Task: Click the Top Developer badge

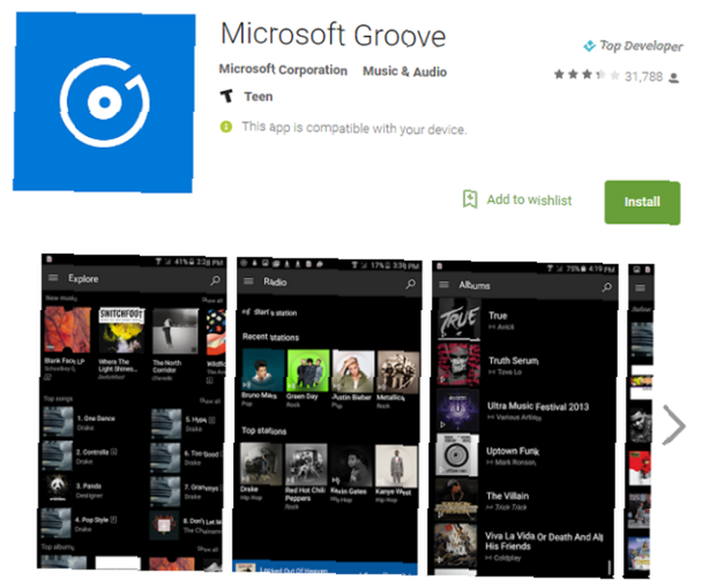Action: pos(633,46)
